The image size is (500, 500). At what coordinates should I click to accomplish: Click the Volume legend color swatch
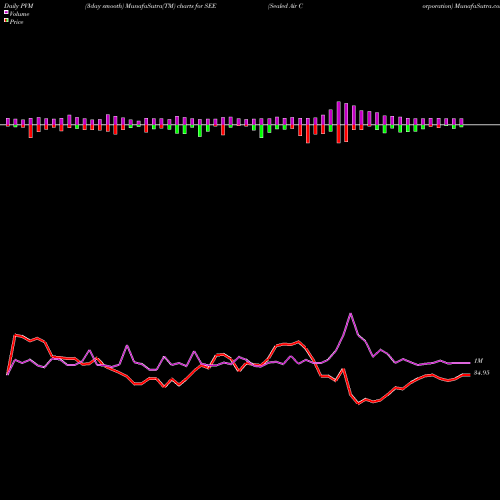coord(6,12)
